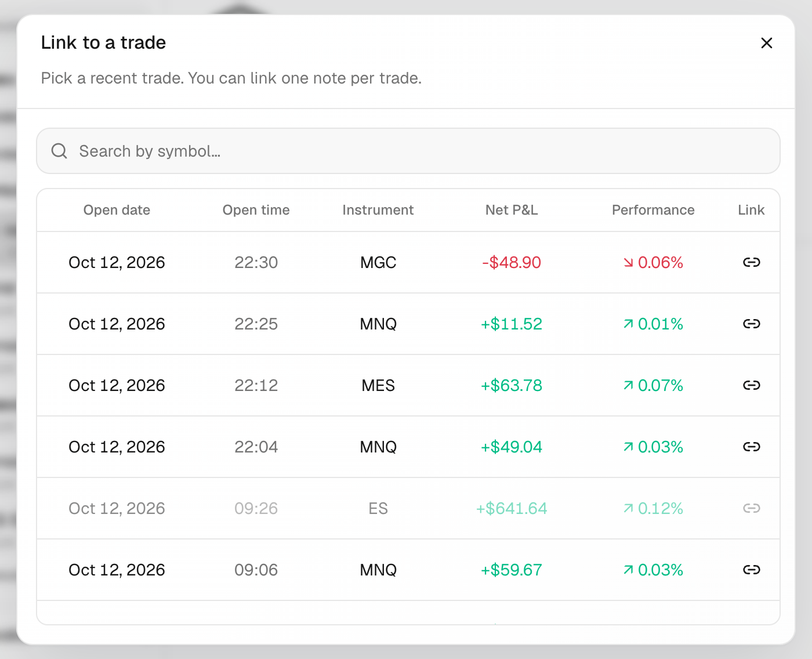
Task: Click the +$59.67 P&L amount
Action: pyautogui.click(x=512, y=570)
